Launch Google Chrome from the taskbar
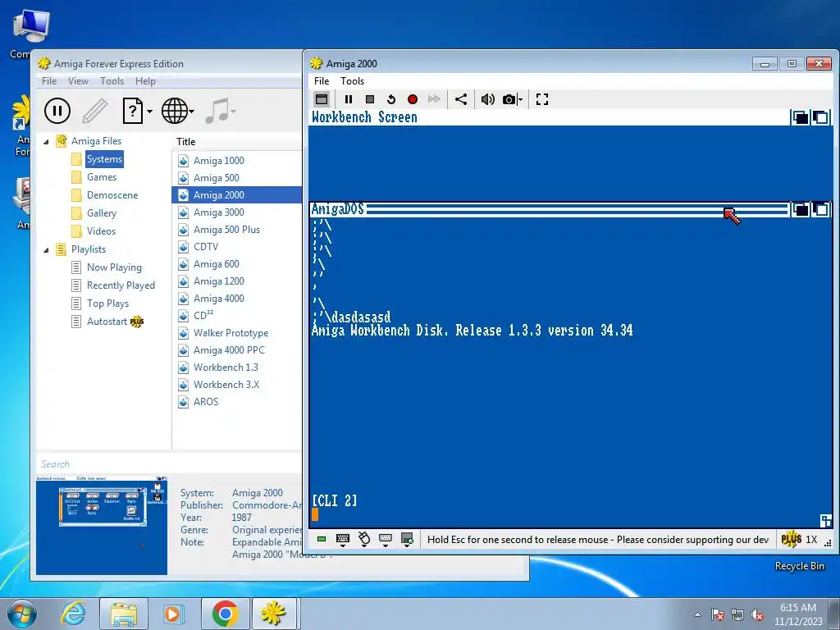This screenshot has width=840, height=630. [x=225, y=614]
